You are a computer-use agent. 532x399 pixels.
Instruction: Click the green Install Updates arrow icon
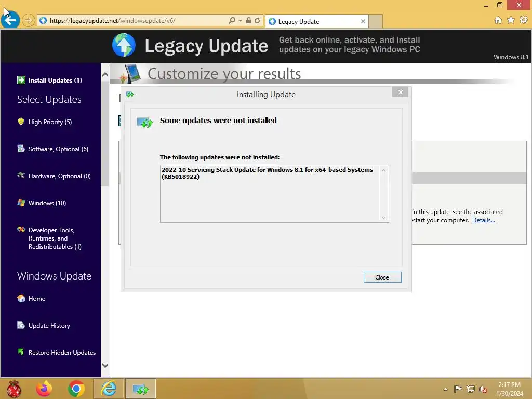point(21,80)
